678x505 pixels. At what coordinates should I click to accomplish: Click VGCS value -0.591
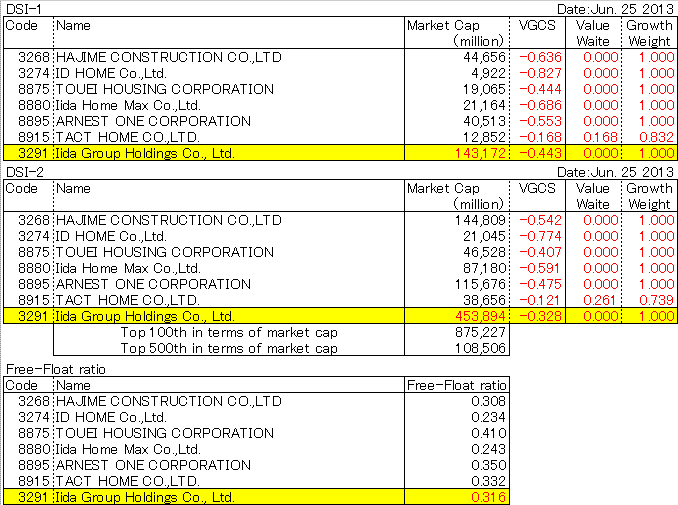[539, 268]
